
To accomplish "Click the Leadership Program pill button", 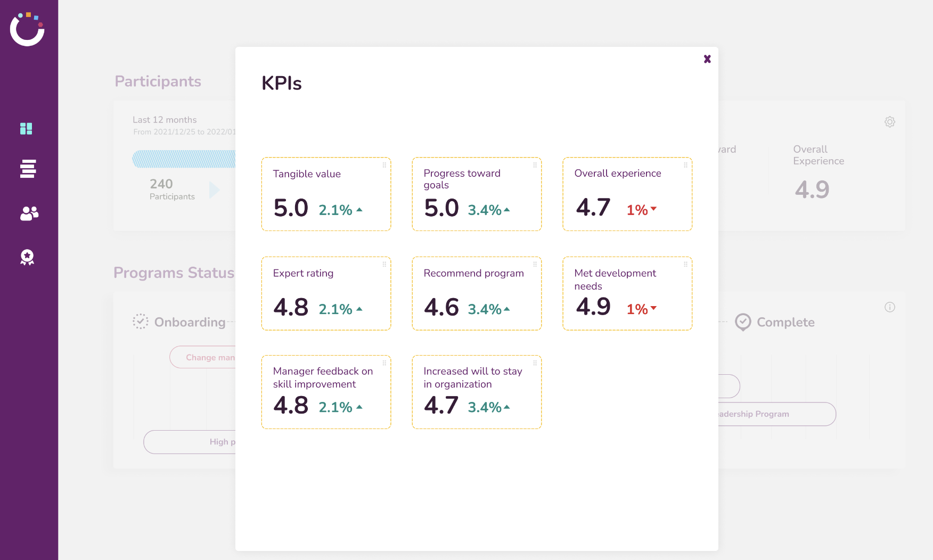I will click(777, 414).
